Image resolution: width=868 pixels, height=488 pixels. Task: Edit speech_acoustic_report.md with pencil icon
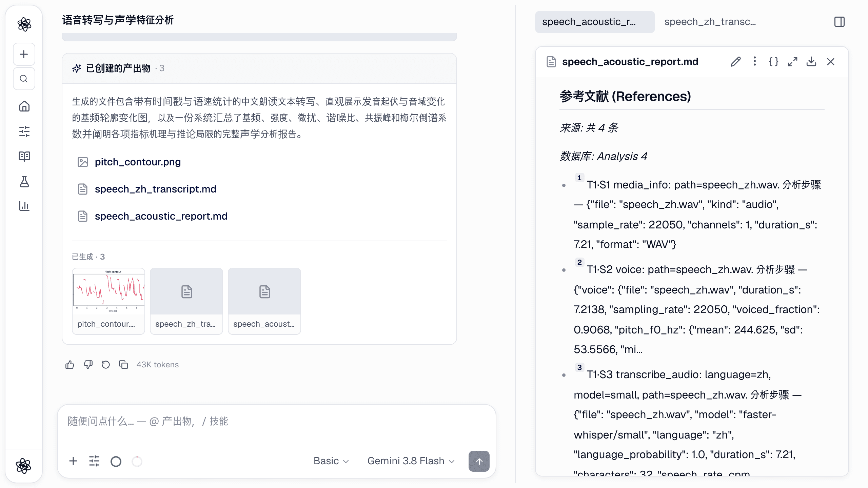(735, 62)
